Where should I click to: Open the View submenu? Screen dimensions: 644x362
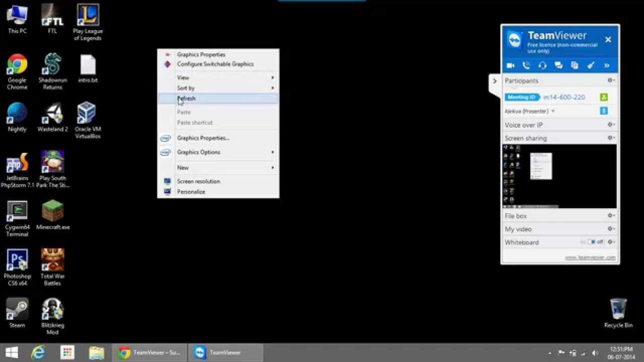tap(218, 77)
